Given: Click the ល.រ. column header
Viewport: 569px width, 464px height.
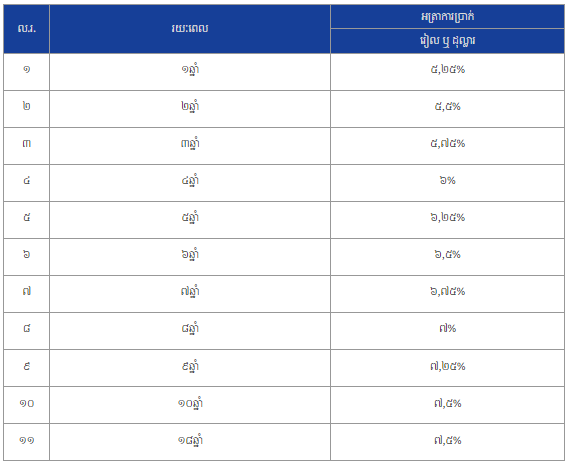Looking at the screenshot, I should point(26,29).
